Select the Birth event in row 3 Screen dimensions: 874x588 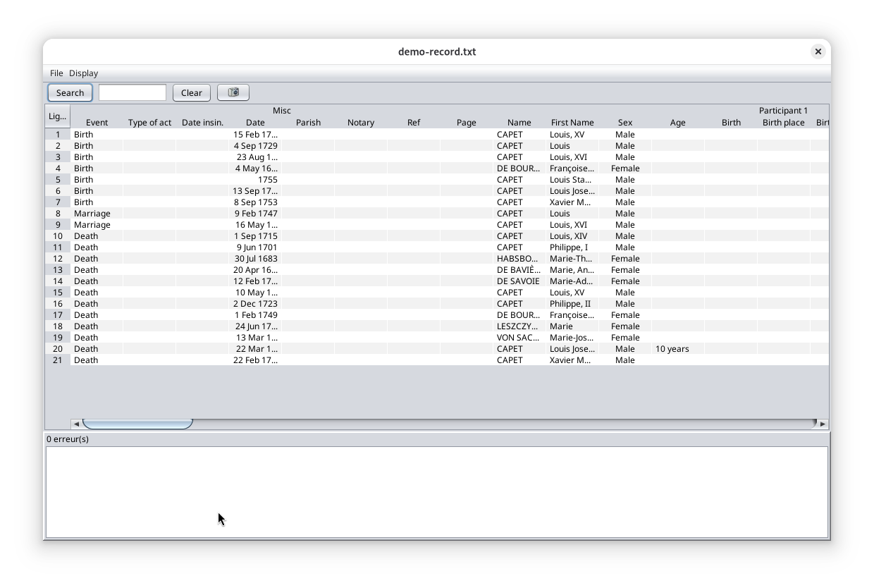tap(97, 157)
